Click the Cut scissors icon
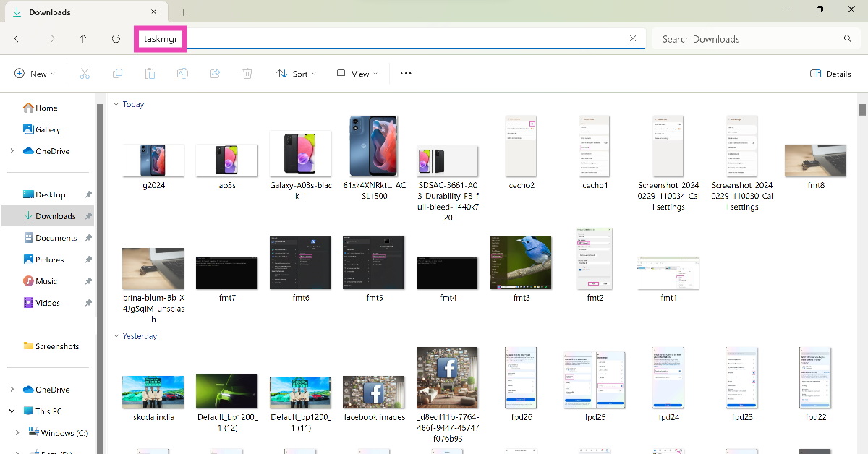868x454 pixels. 85,74
